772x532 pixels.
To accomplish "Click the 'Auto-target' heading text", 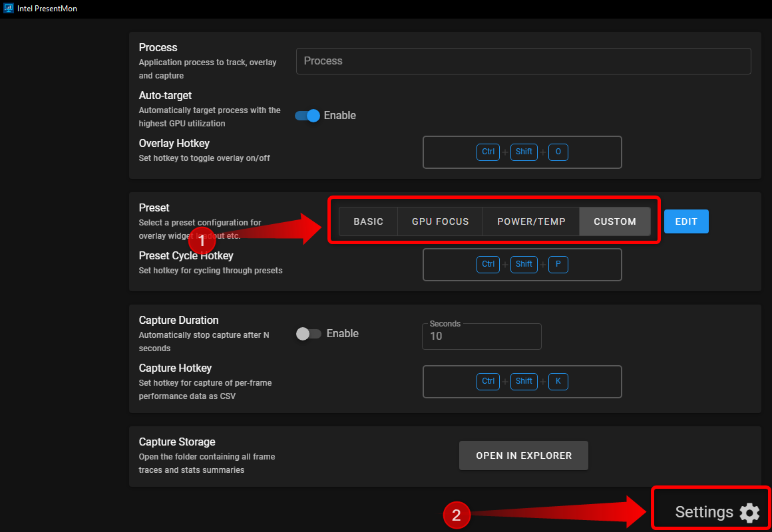I will tap(165, 96).
